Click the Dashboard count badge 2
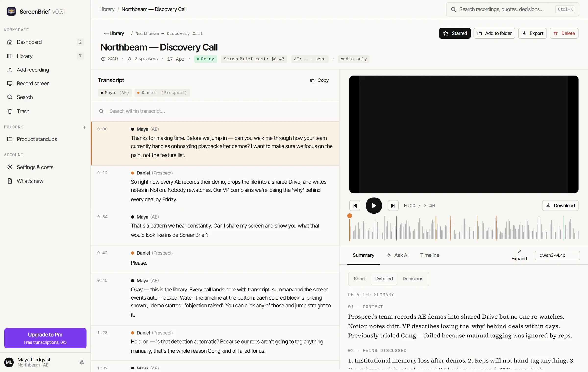 80,42
